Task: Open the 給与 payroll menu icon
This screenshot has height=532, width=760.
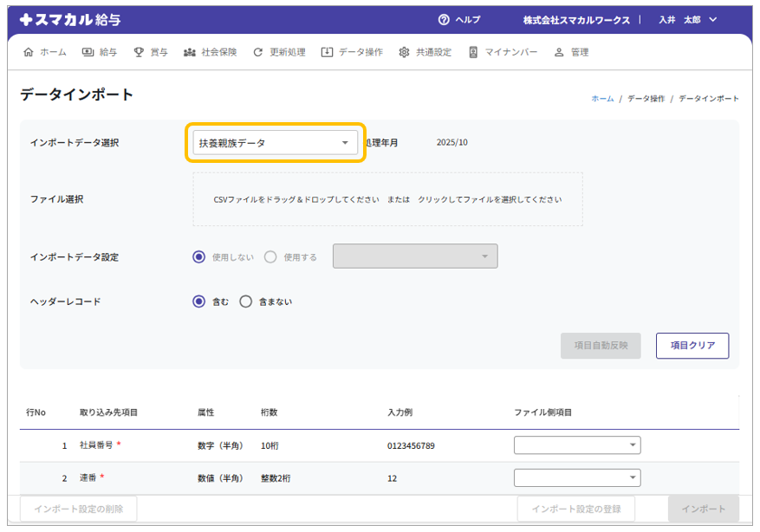Action: [88, 52]
